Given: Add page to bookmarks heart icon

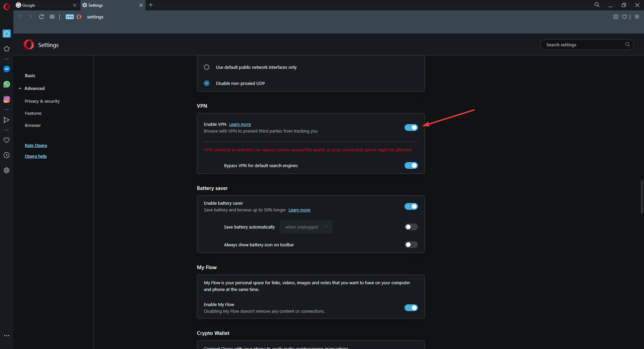Looking at the screenshot, I should click(625, 17).
